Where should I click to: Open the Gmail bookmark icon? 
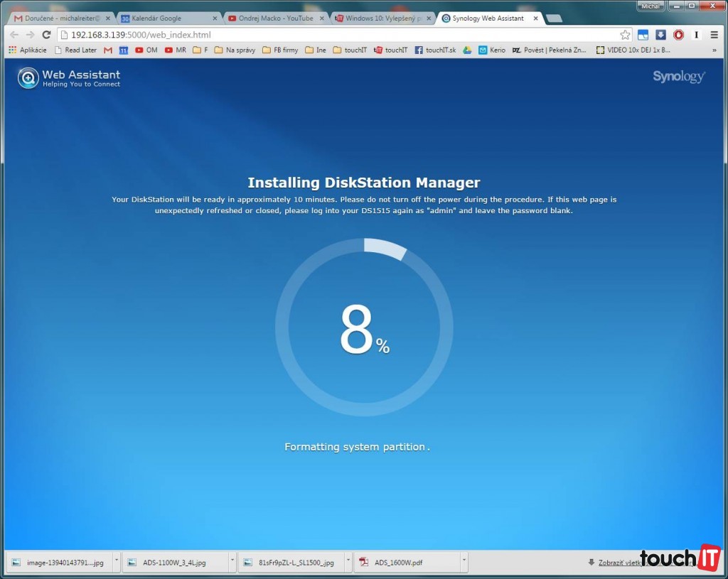tap(108, 50)
